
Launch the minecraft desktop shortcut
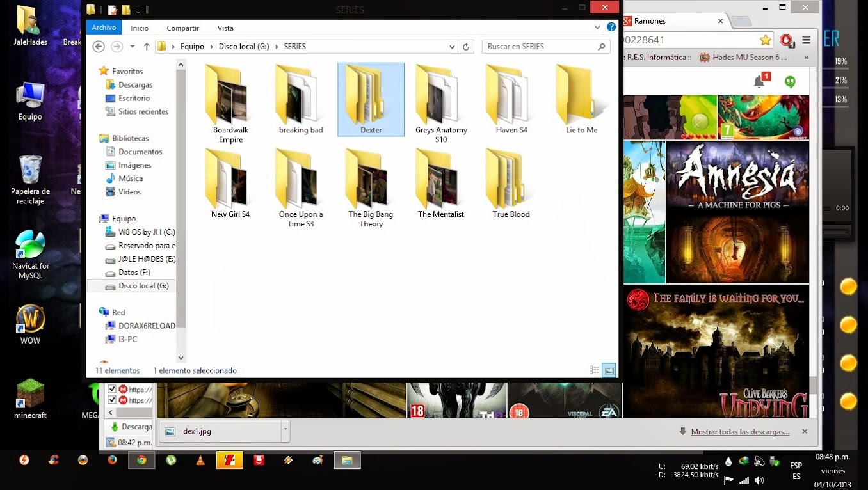[x=30, y=399]
